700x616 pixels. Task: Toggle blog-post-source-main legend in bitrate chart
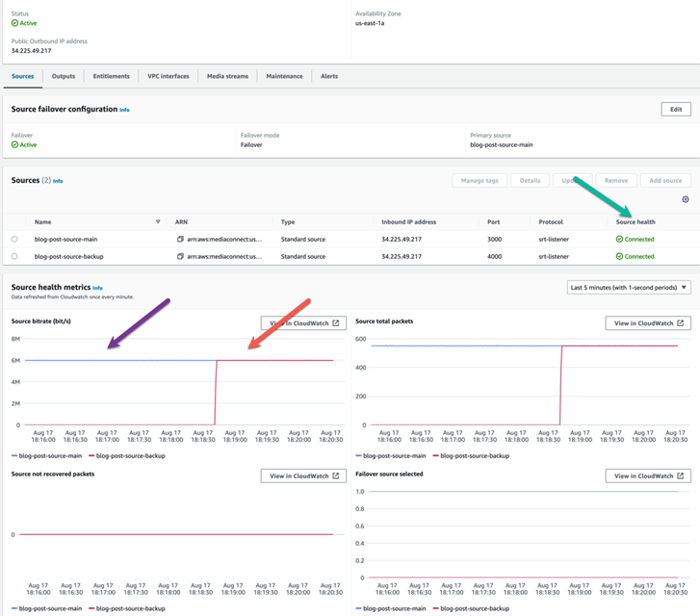point(45,456)
